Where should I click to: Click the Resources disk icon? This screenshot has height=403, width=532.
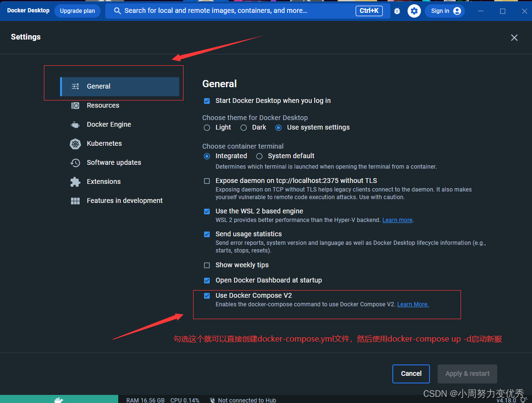coord(75,105)
